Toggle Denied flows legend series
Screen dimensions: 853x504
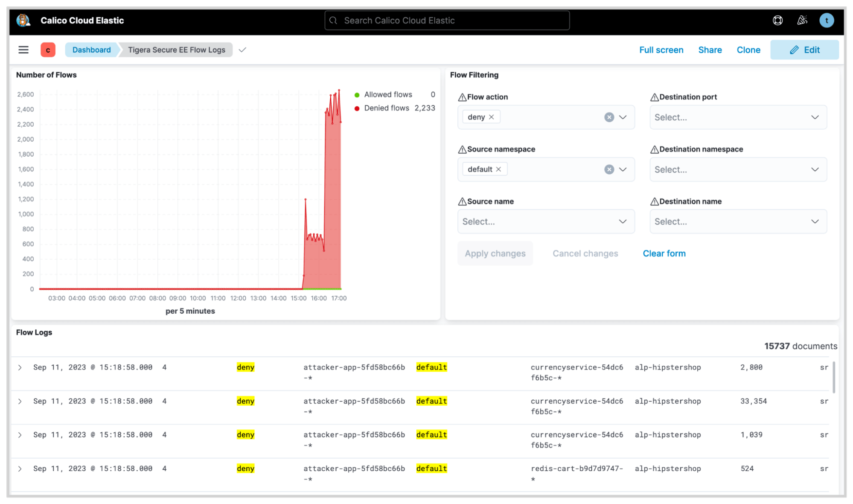point(387,108)
